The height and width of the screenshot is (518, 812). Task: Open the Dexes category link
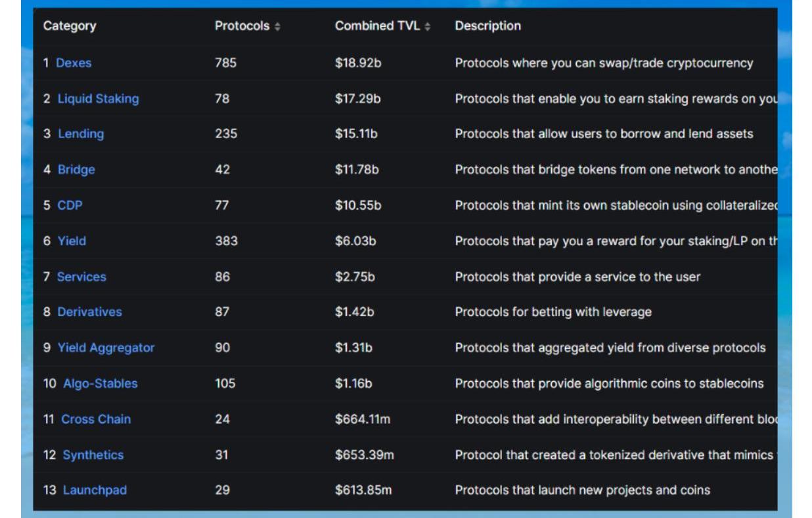coord(74,63)
